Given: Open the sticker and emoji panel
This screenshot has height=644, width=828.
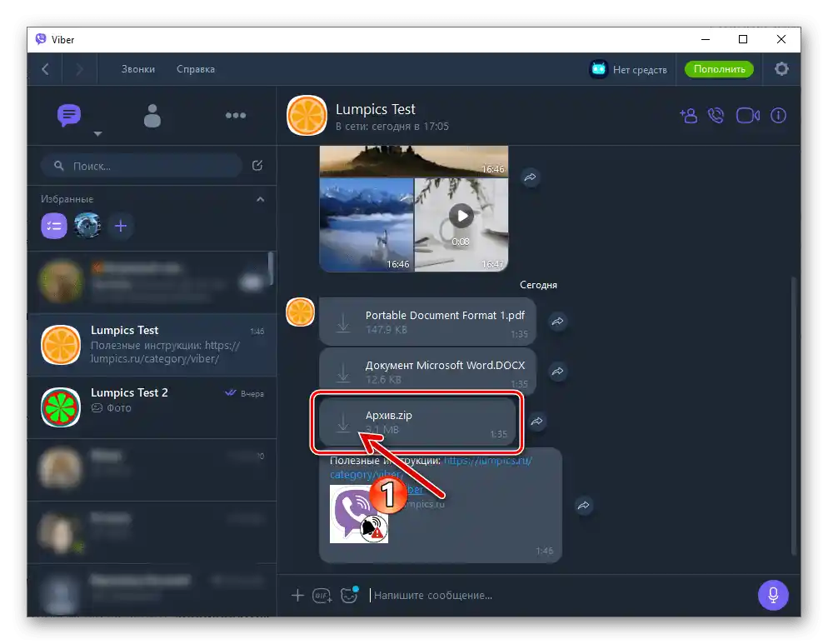Looking at the screenshot, I should (349, 595).
